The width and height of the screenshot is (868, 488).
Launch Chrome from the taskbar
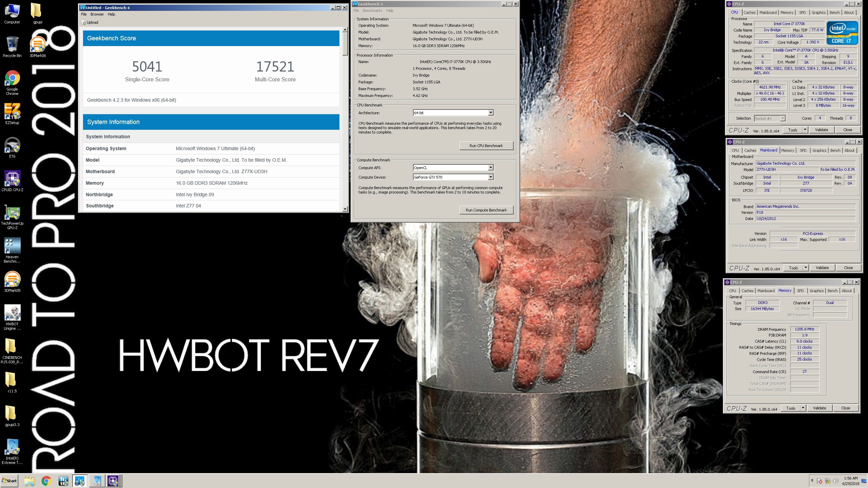(46, 481)
